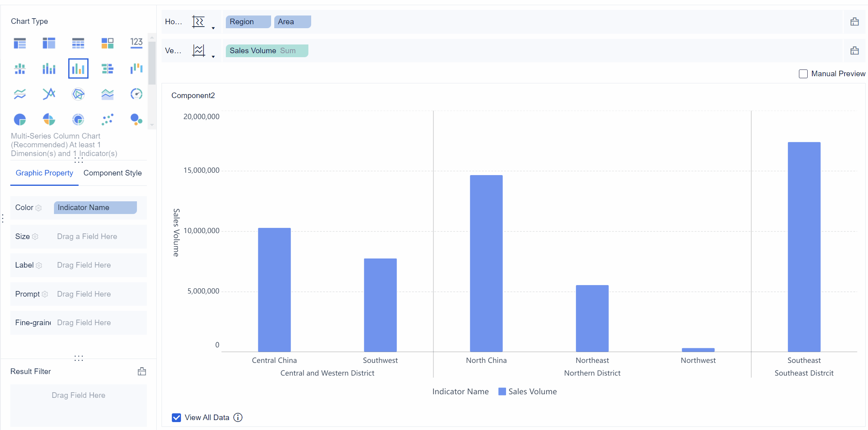Enable the Manual Preview checkbox

pos(803,74)
